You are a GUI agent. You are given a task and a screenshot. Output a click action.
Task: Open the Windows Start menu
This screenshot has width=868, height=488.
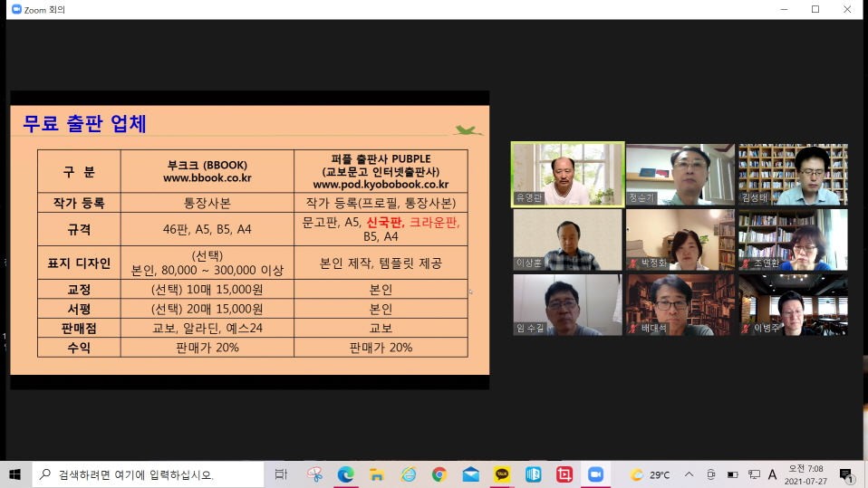point(14,474)
